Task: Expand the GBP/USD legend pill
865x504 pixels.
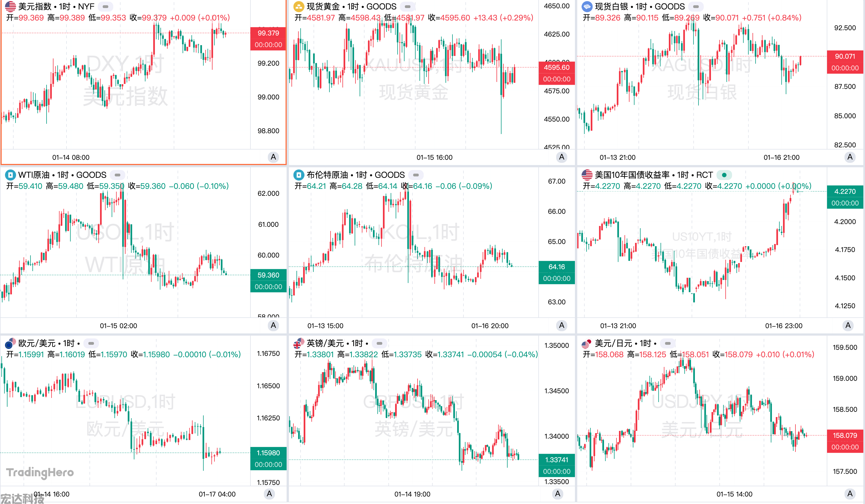Action: (x=379, y=343)
